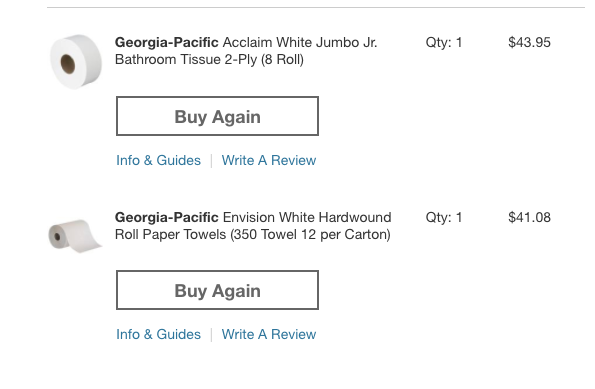The image size is (595, 389).
Task: Open Envision White Hardwound product title
Action: [x=253, y=226]
